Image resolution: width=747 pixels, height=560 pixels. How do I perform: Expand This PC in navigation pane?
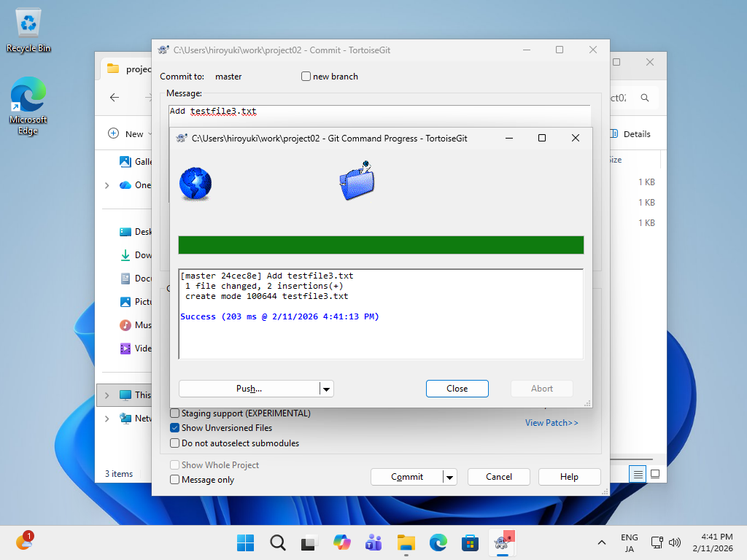107,395
